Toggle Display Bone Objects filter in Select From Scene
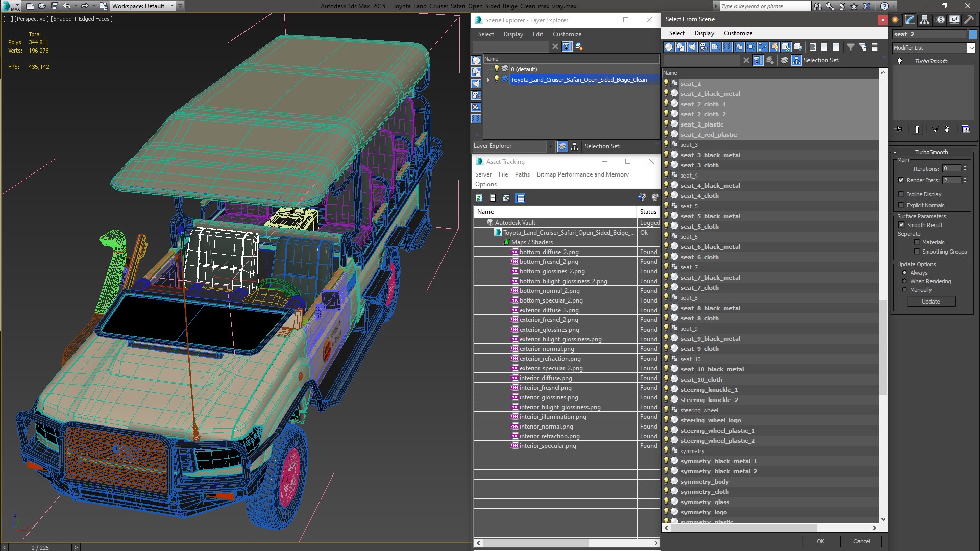This screenshot has height=551, width=980. pyautogui.click(x=763, y=47)
